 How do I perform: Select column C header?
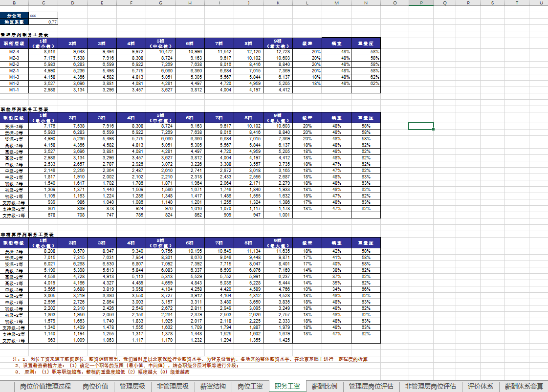pyautogui.click(x=44, y=3)
